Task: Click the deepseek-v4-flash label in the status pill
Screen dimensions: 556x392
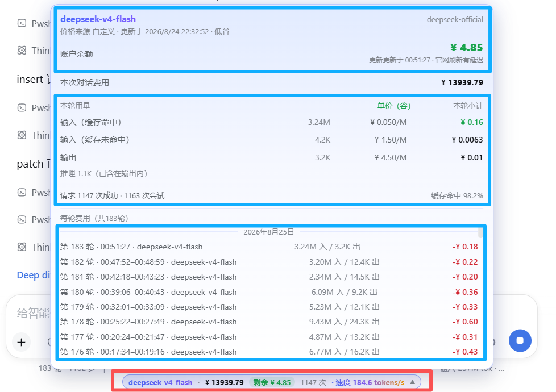Action: coord(160,382)
